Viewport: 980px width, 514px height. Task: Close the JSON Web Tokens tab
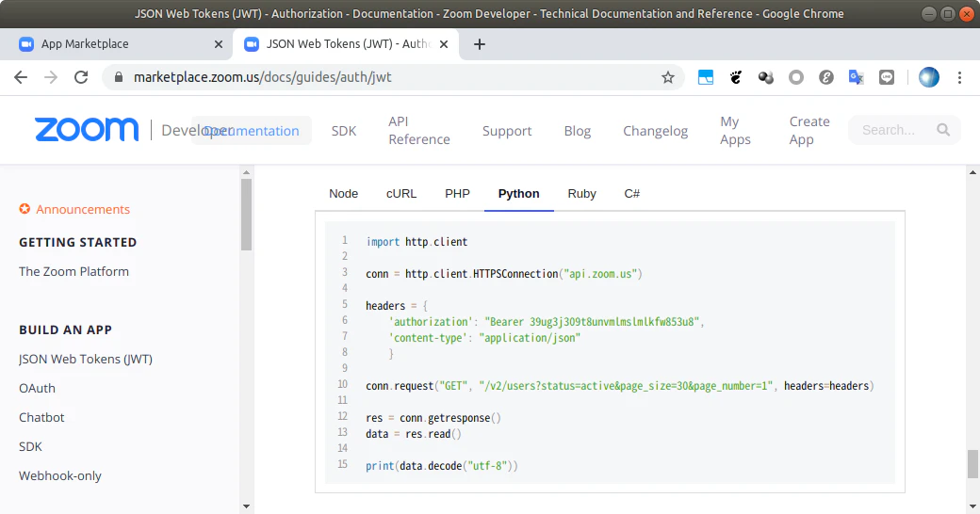[444, 44]
